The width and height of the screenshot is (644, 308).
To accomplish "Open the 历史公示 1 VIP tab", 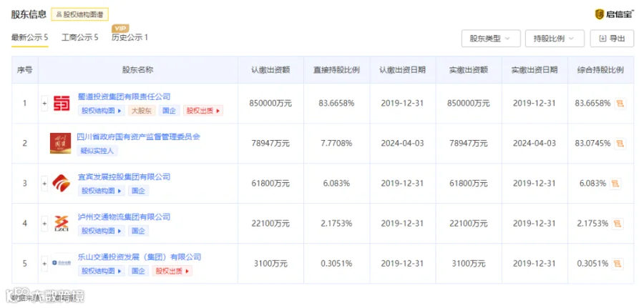I will pos(130,37).
